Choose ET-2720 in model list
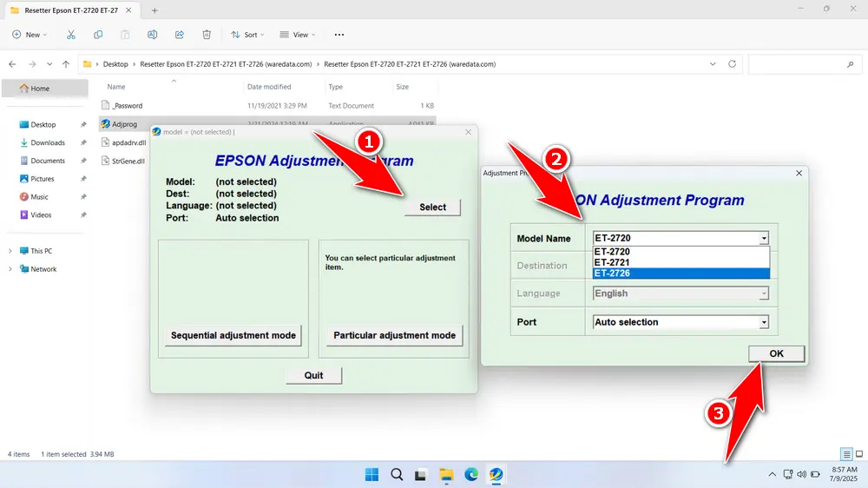This screenshot has width=868, height=488. 681,252
